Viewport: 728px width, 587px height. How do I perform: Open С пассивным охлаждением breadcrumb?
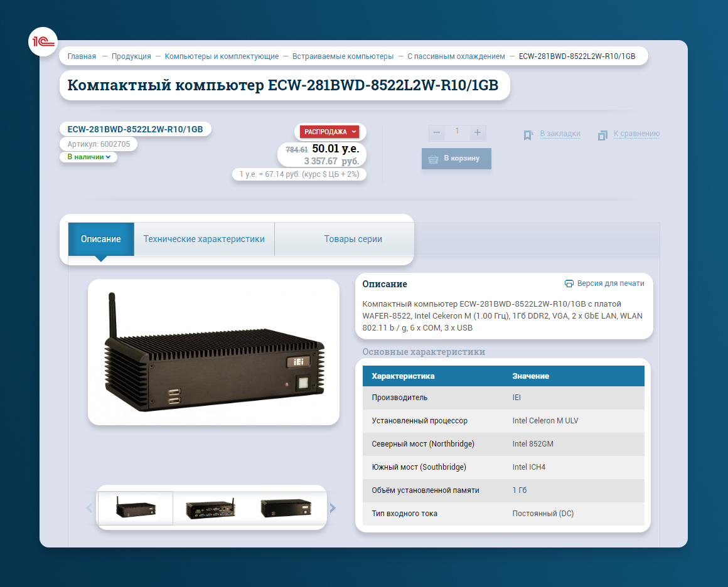(456, 56)
